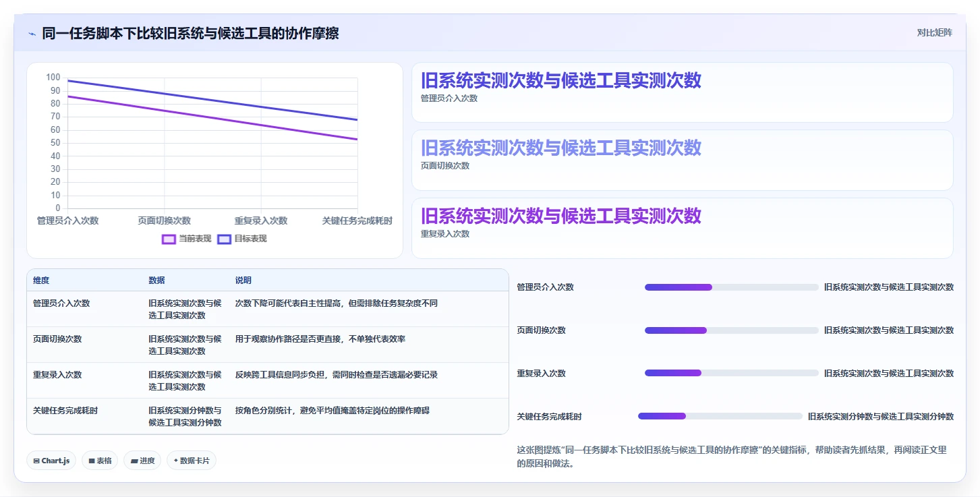Click chart x-axis label 关键任务完成耗时
The image size is (980, 497).
click(357, 221)
